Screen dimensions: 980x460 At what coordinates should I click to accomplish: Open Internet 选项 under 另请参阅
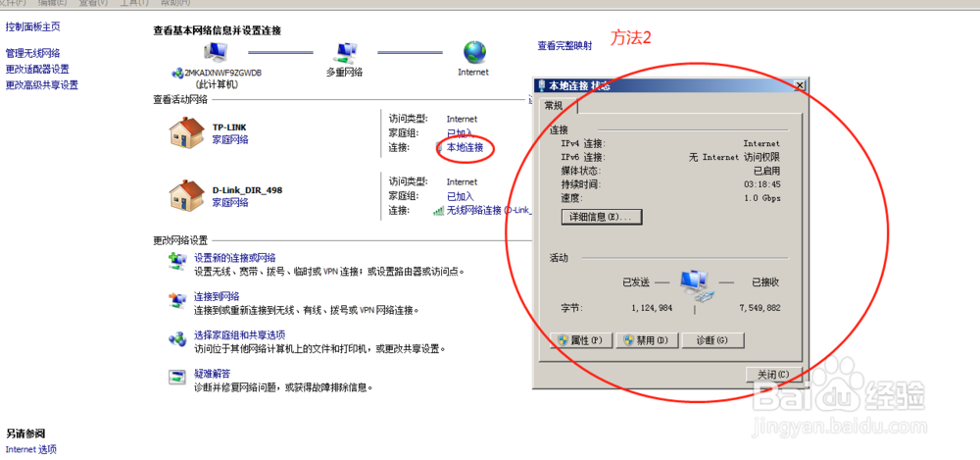(x=31, y=449)
